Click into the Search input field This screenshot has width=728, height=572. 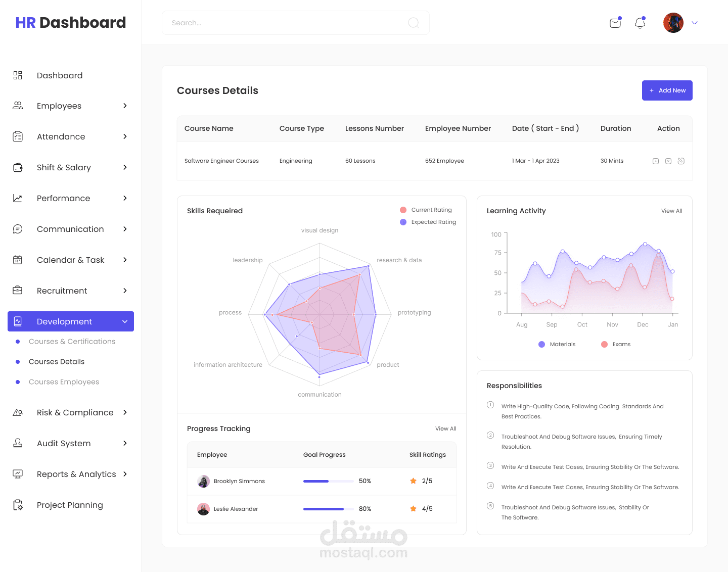296,23
